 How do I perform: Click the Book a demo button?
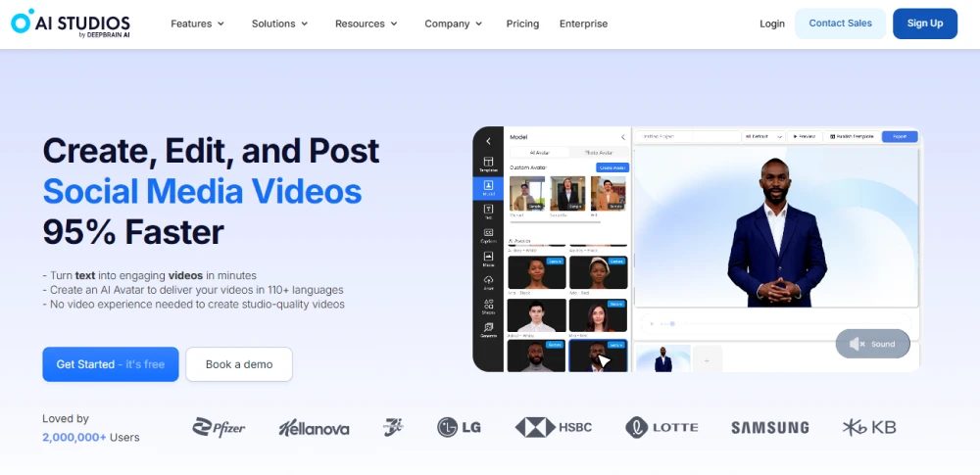click(x=239, y=364)
